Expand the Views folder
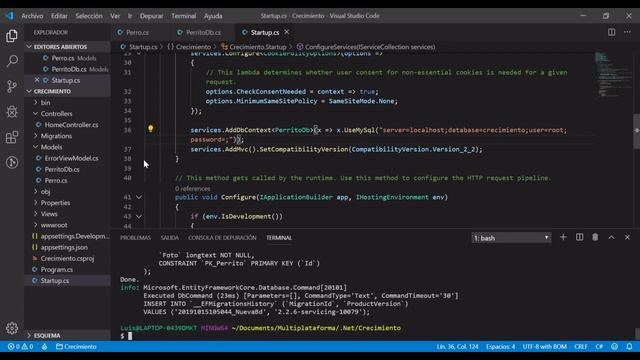 point(49,214)
